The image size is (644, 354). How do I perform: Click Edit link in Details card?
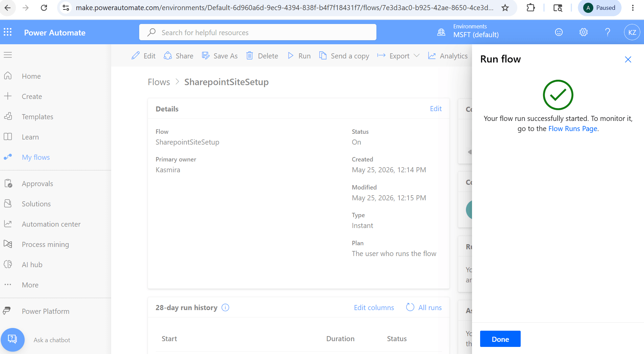coord(436,108)
